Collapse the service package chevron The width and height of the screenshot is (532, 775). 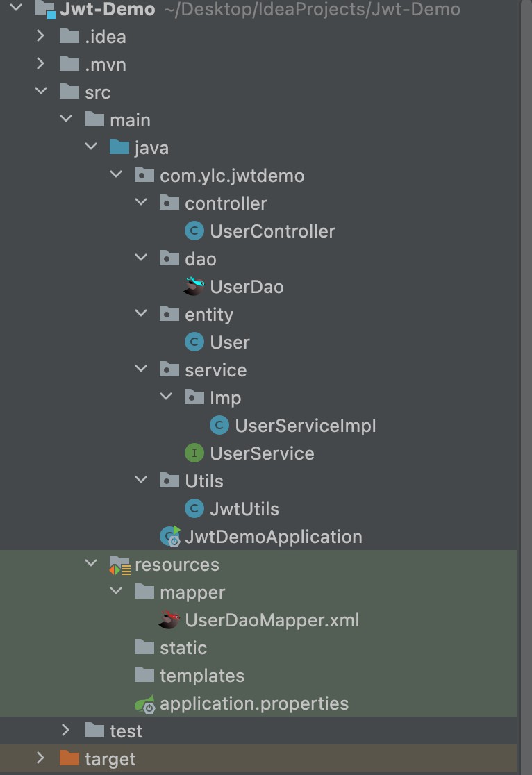141,369
